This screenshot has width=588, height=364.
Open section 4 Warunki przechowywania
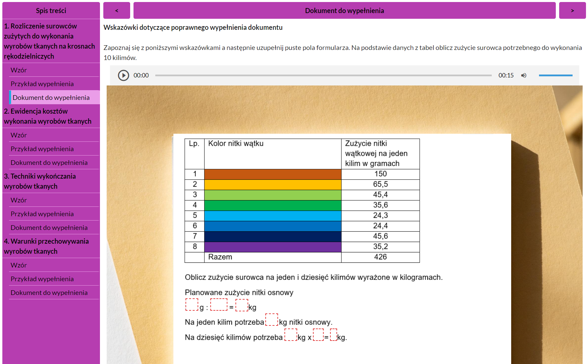tap(46, 246)
